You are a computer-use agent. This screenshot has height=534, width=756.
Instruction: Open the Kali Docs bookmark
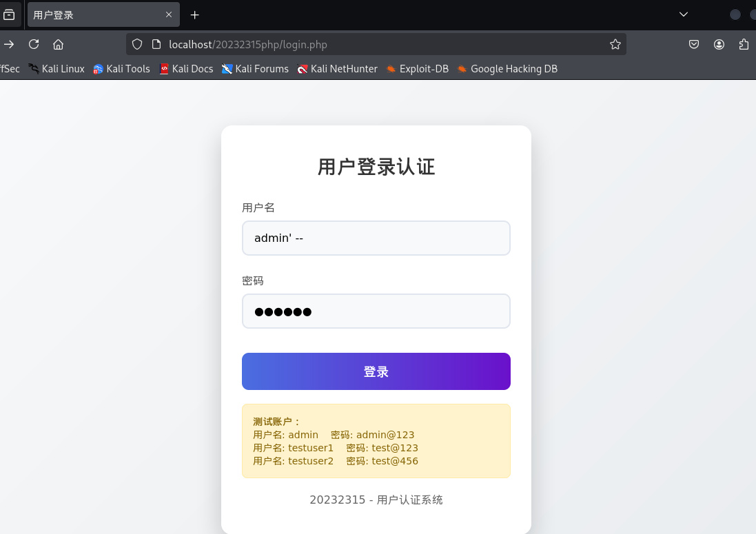(186, 69)
